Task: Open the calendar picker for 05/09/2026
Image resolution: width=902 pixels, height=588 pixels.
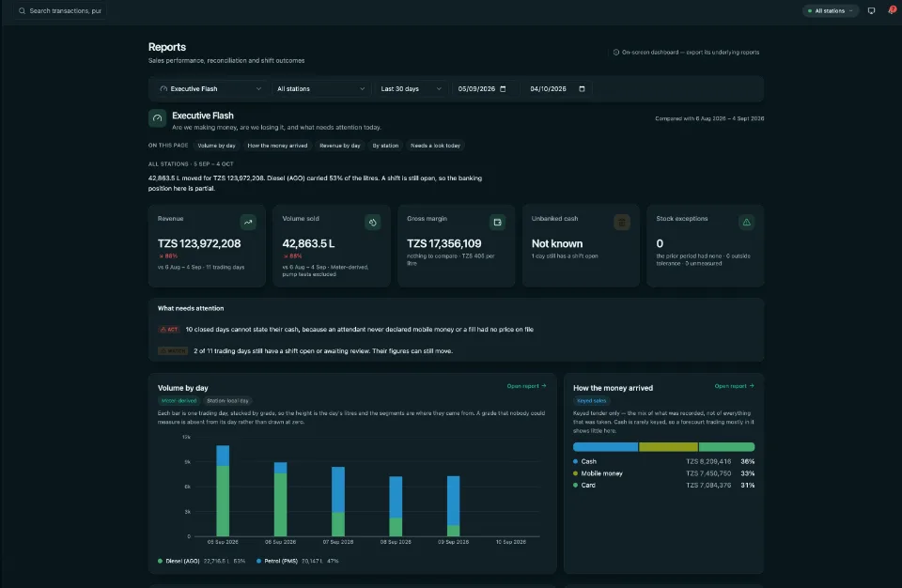Action: pyautogui.click(x=503, y=89)
